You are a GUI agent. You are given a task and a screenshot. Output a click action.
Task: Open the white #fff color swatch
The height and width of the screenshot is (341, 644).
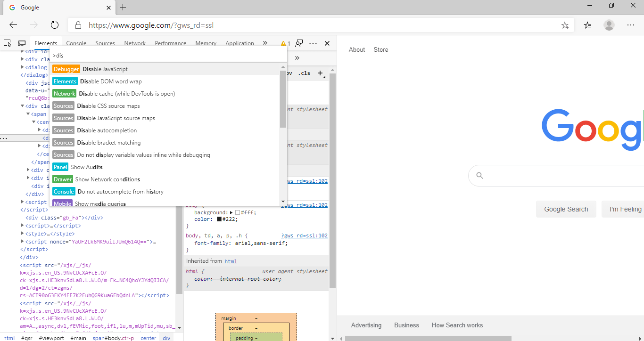click(x=238, y=212)
